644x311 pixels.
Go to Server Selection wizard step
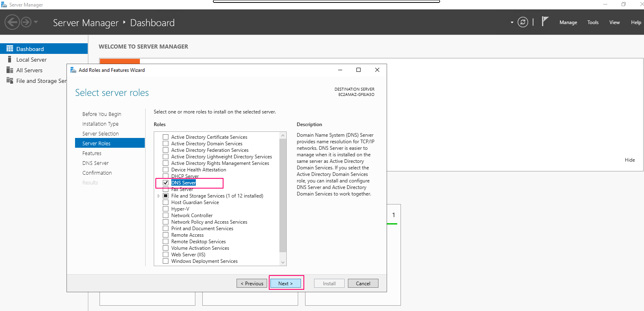point(100,133)
